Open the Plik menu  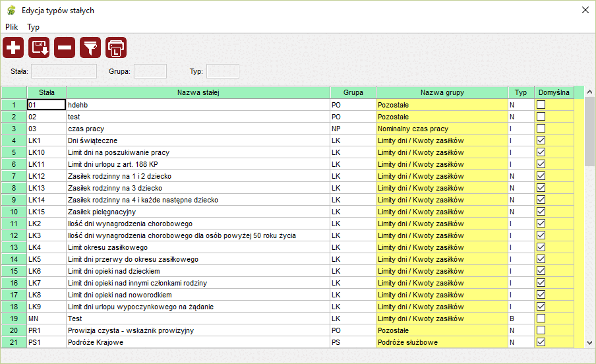pyautogui.click(x=12, y=27)
